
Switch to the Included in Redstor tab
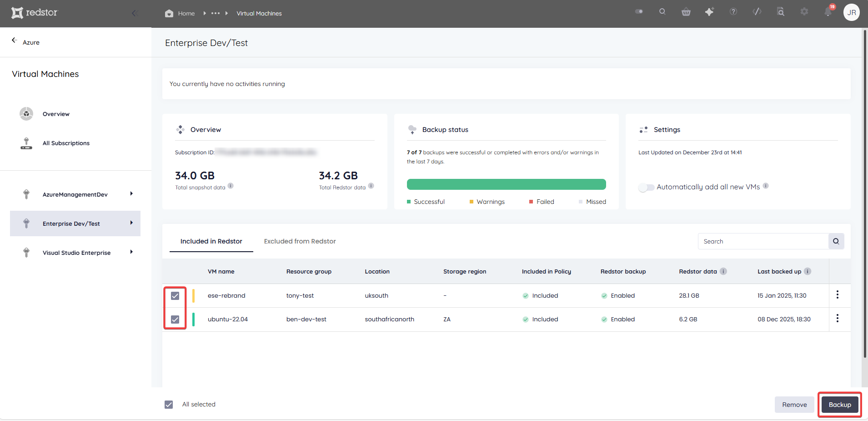pos(211,241)
